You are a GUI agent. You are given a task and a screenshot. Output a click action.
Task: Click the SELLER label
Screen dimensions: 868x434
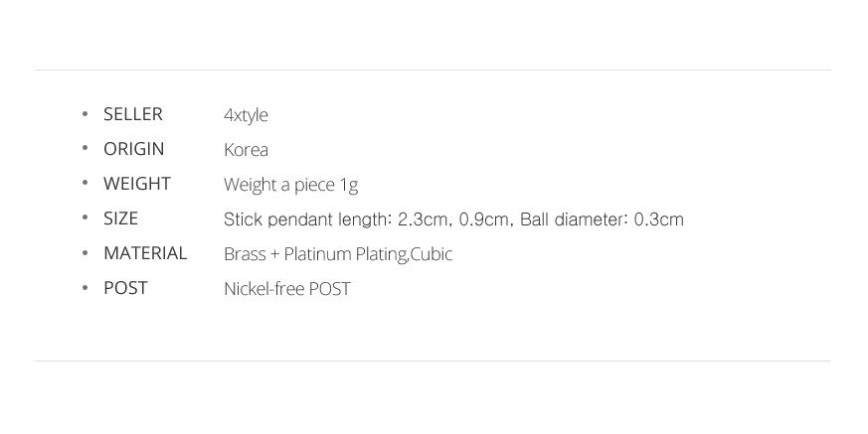click(x=133, y=114)
